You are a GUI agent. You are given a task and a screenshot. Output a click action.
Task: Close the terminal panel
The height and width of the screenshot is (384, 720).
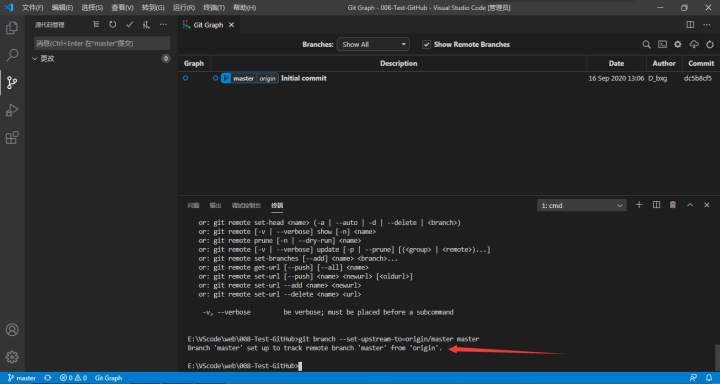(x=707, y=205)
